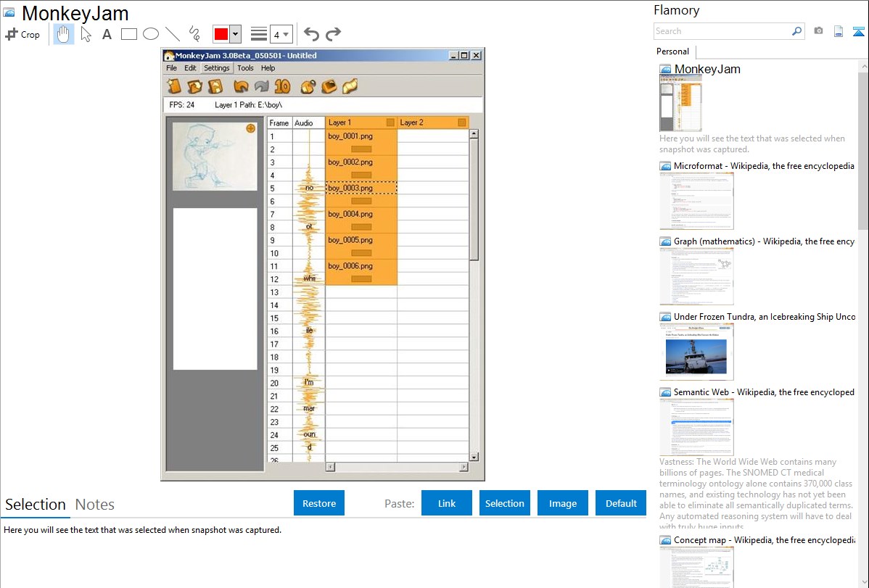The width and height of the screenshot is (869, 588).
Task: Select the hand pan tool
Action: 63,34
